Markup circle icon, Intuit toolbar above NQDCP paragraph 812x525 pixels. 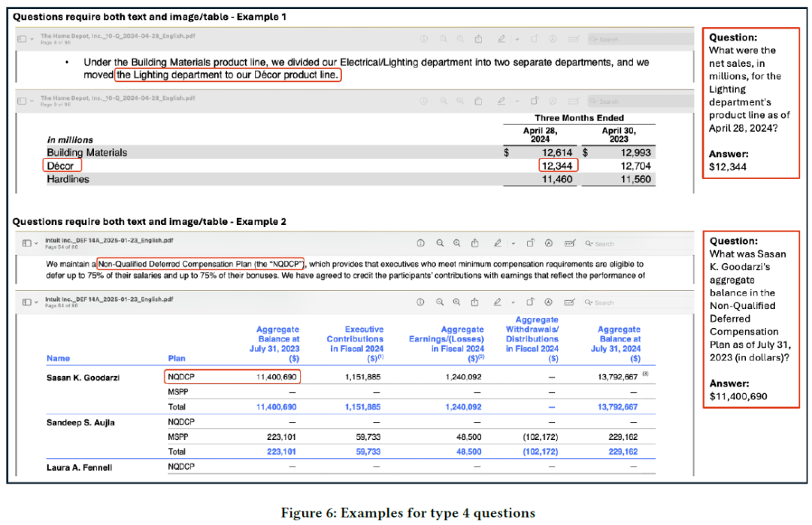(x=549, y=243)
